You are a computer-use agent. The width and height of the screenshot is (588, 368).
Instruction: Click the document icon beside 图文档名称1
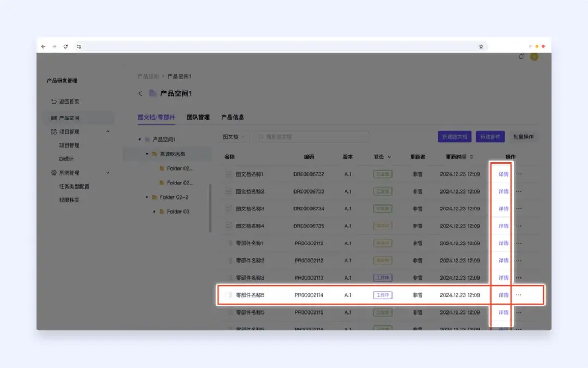[x=229, y=173]
